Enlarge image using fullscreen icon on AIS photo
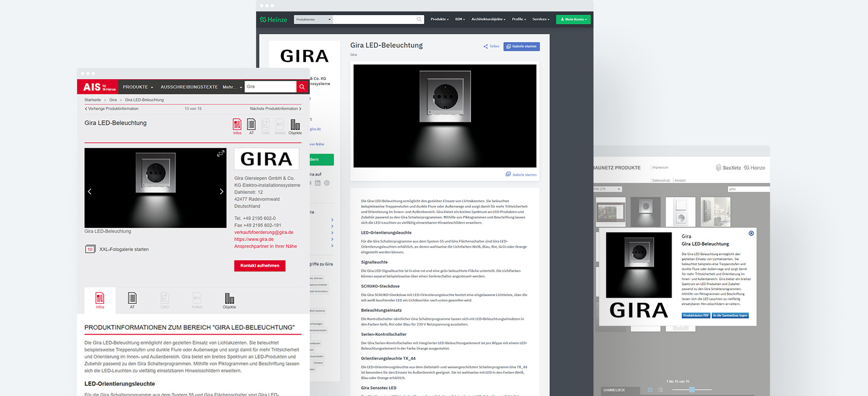 coord(221,154)
